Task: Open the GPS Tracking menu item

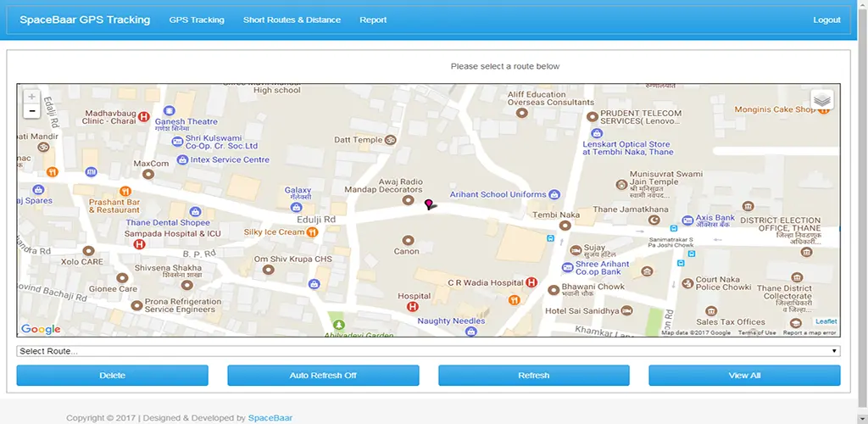Action: (x=197, y=20)
